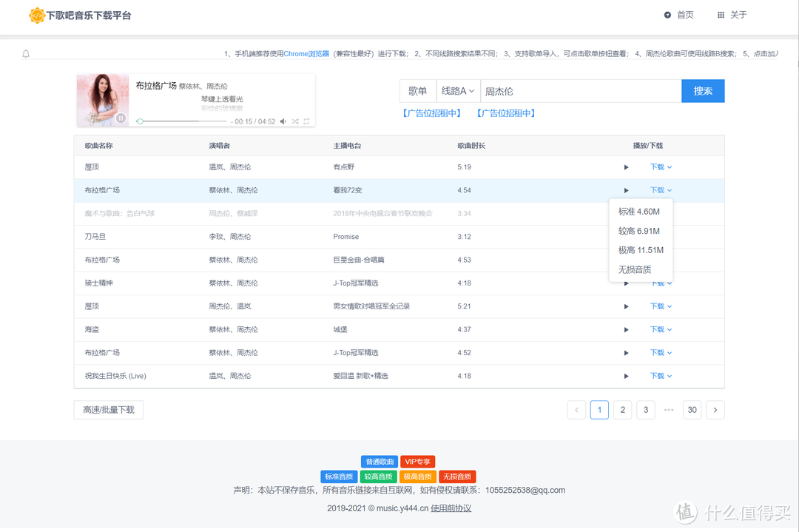Open 下载 dropdown for 祝我生日快乐 (Live)
The height and width of the screenshot is (532, 799).
tap(661, 376)
